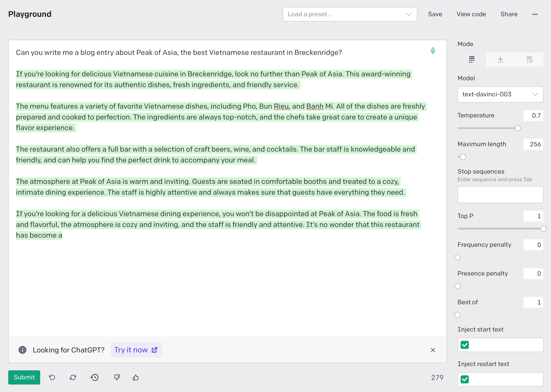
Task: Toggle the Inject restart text checkbox
Action: click(465, 379)
